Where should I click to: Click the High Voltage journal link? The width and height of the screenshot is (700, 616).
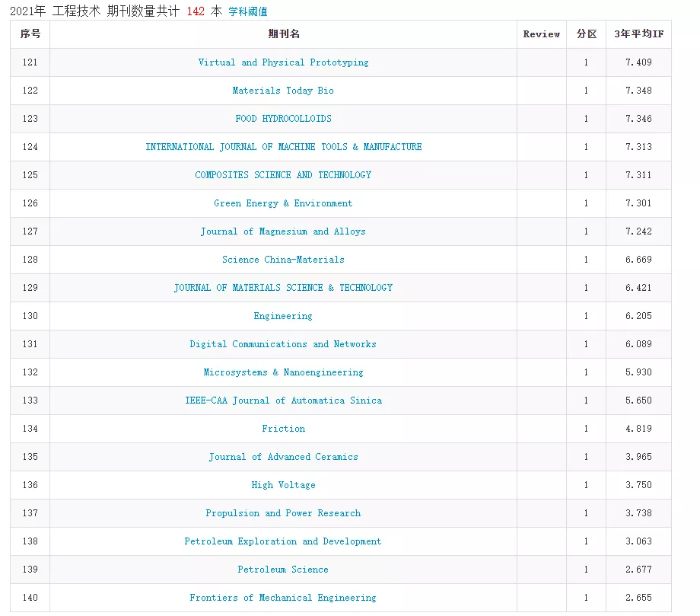[x=283, y=485]
